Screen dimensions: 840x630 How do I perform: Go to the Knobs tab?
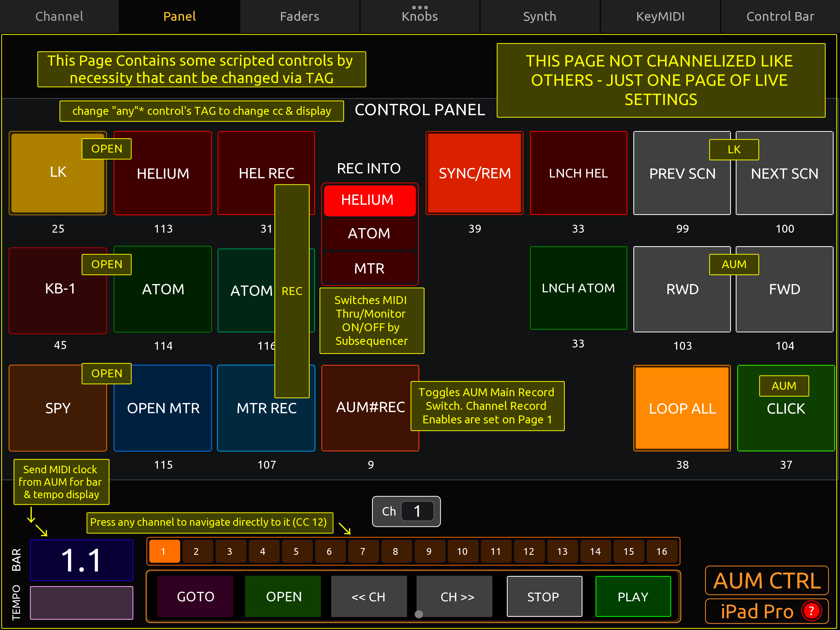(420, 16)
